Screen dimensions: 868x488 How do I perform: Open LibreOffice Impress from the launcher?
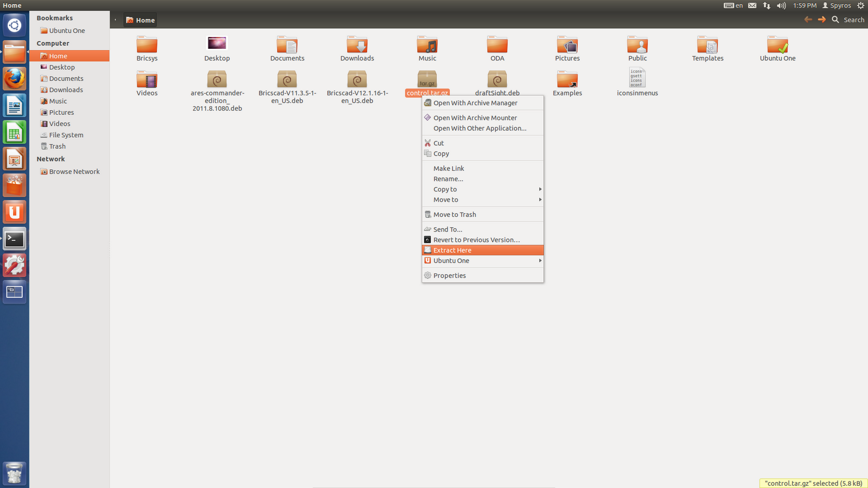(x=15, y=159)
